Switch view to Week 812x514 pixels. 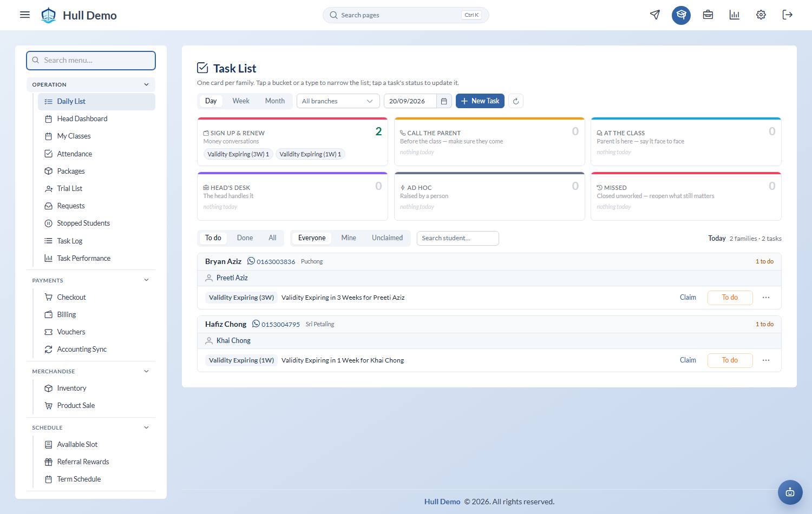(241, 101)
